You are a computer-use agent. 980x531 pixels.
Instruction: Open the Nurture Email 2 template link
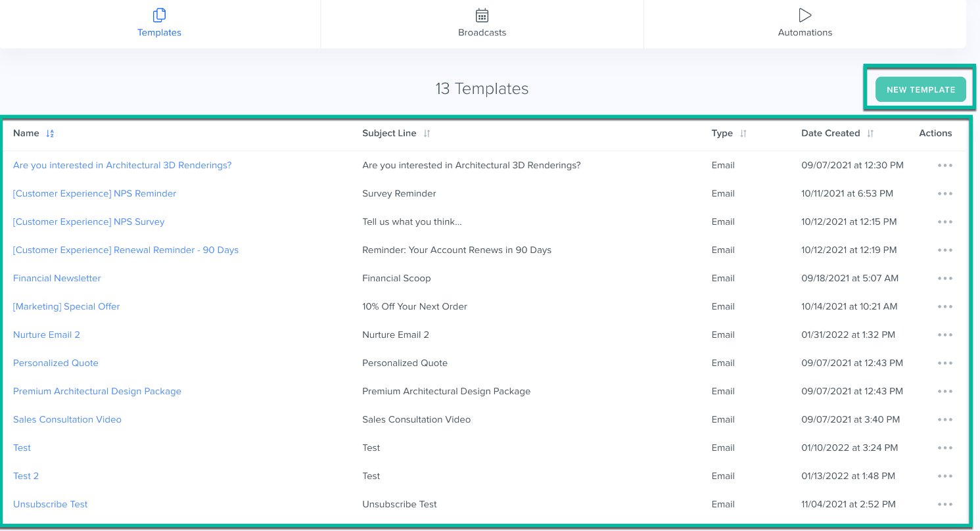tap(47, 335)
